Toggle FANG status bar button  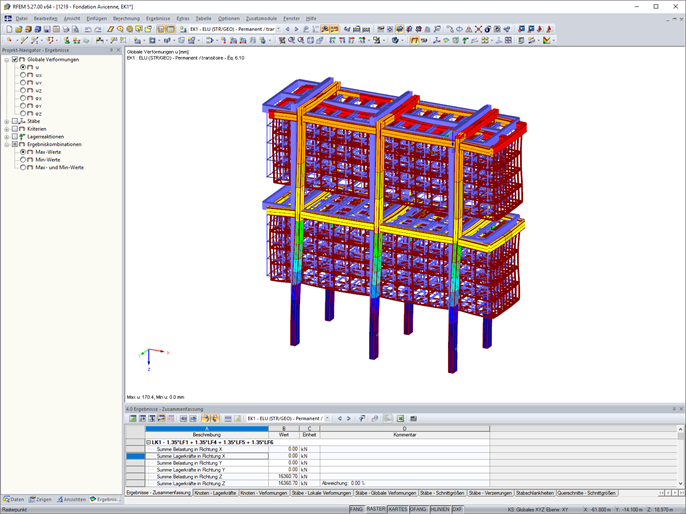357,510
